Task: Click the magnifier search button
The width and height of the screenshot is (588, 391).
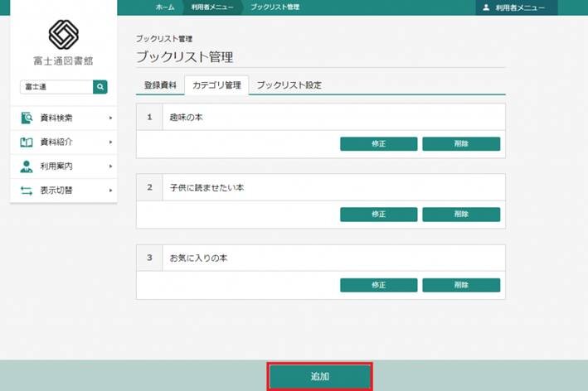Action: point(100,86)
